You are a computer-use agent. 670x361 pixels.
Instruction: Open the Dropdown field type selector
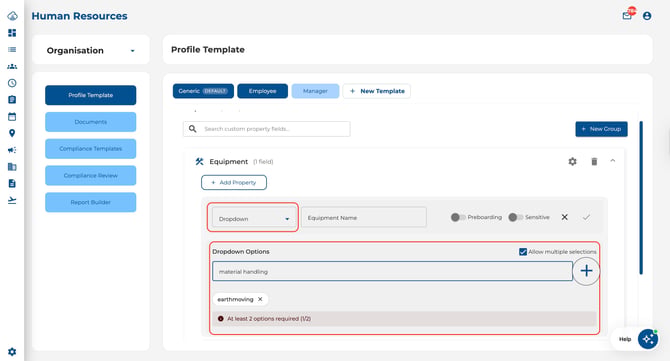253,218
